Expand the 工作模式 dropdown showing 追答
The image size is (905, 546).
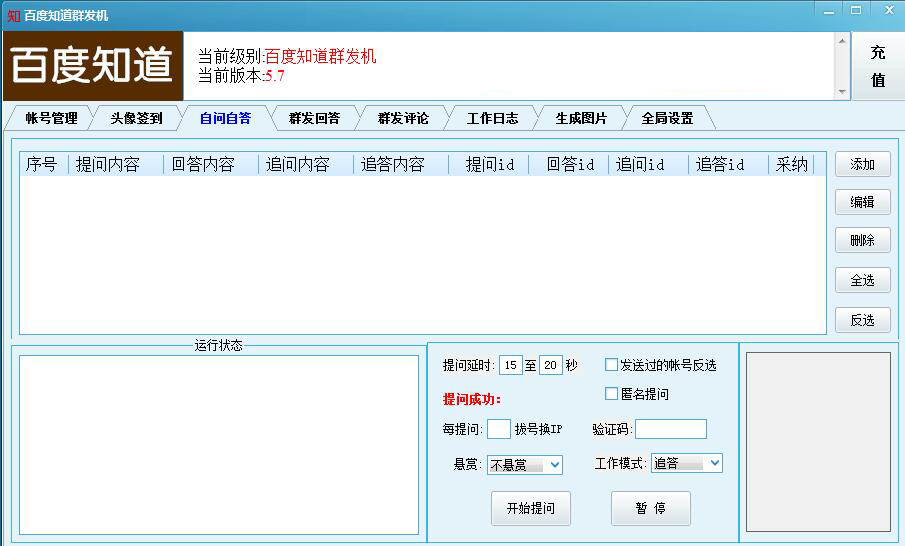(x=687, y=463)
